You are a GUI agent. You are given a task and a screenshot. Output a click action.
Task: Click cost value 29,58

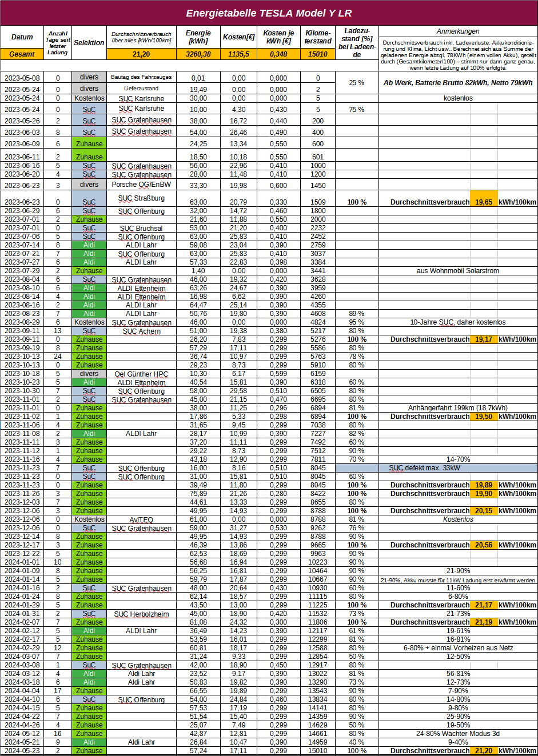pyautogui.click(x=238, y=391)
